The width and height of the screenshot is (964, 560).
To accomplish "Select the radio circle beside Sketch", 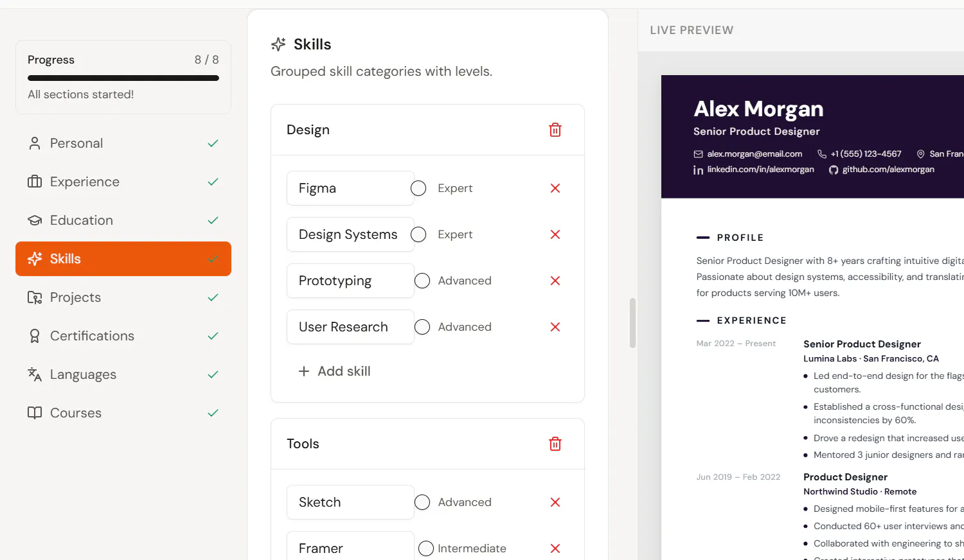I will [422, 502].
